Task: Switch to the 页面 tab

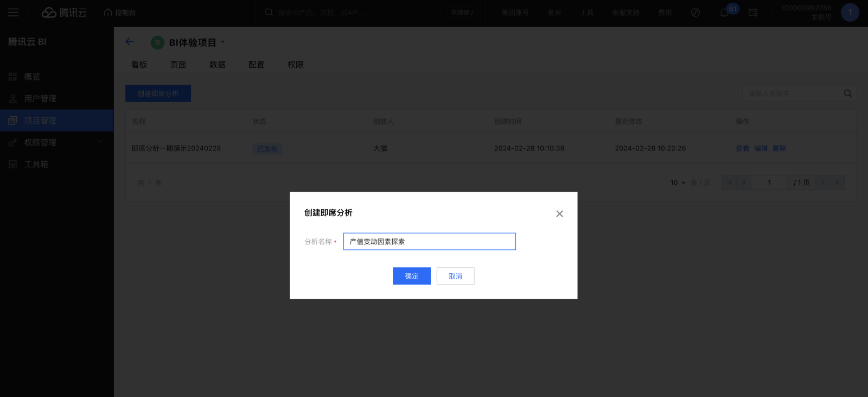Action: pyautogui.click(x=178, y=65)
